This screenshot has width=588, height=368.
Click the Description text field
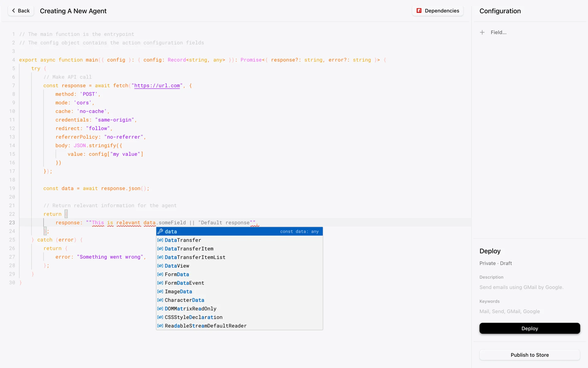[521, 287]
